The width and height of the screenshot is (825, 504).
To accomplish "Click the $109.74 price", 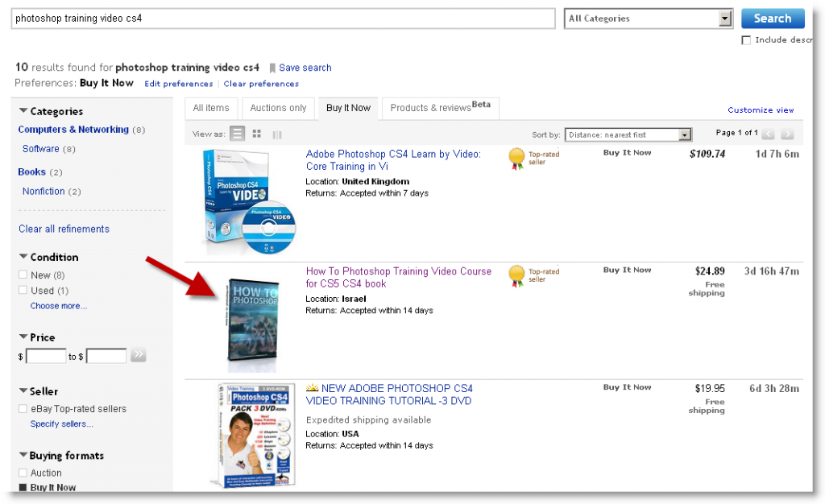I will [707, 154].
